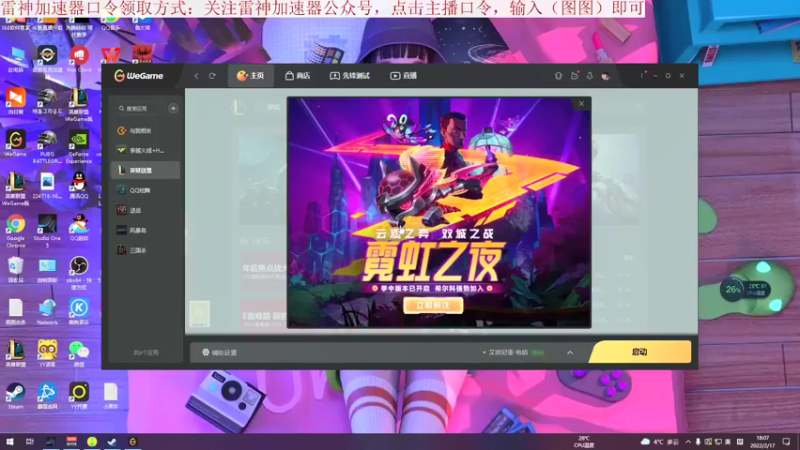The image size is (800, 450).
Task: Add an app with the plus button
Action: click(173, 108)
